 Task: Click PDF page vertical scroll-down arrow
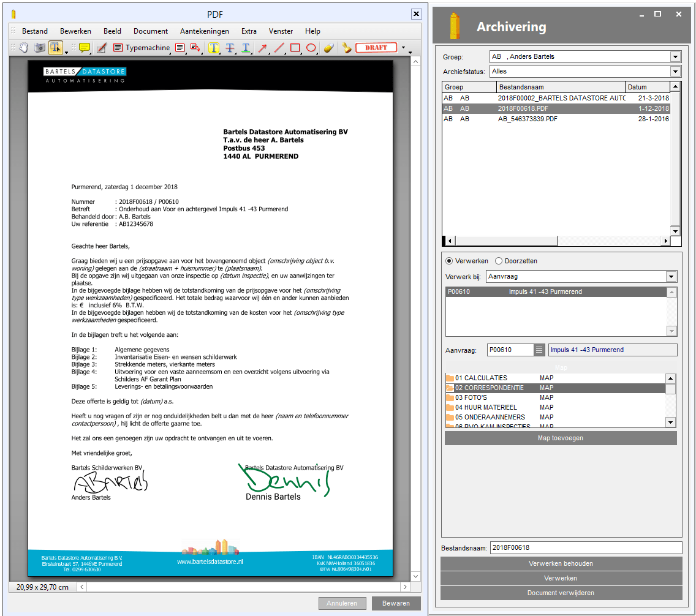coord(416,576)
